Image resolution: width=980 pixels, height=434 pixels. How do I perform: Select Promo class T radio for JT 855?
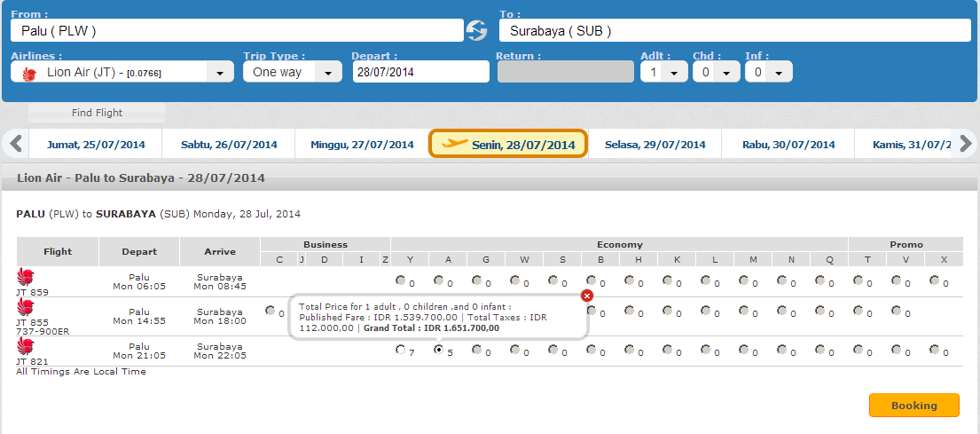858,310
